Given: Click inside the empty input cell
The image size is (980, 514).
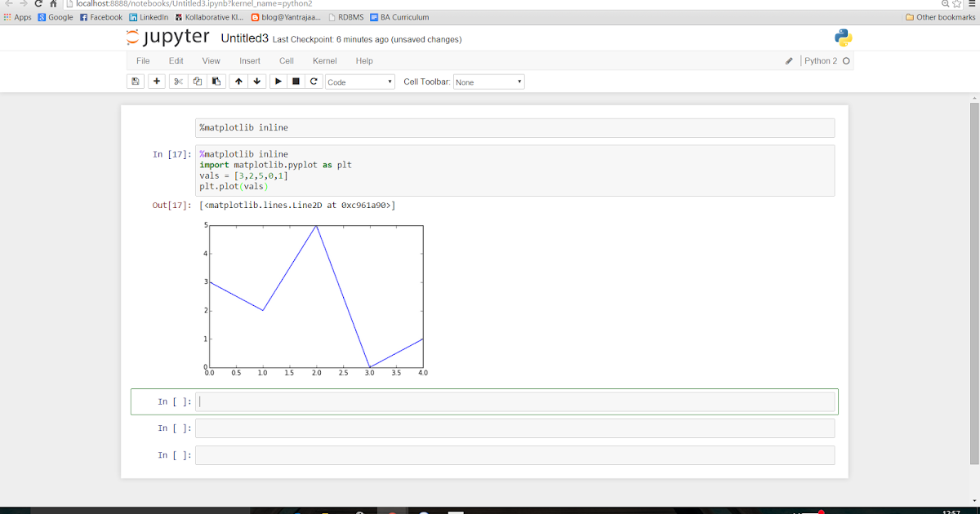Looking at the screenshot, I should point(490,401).
